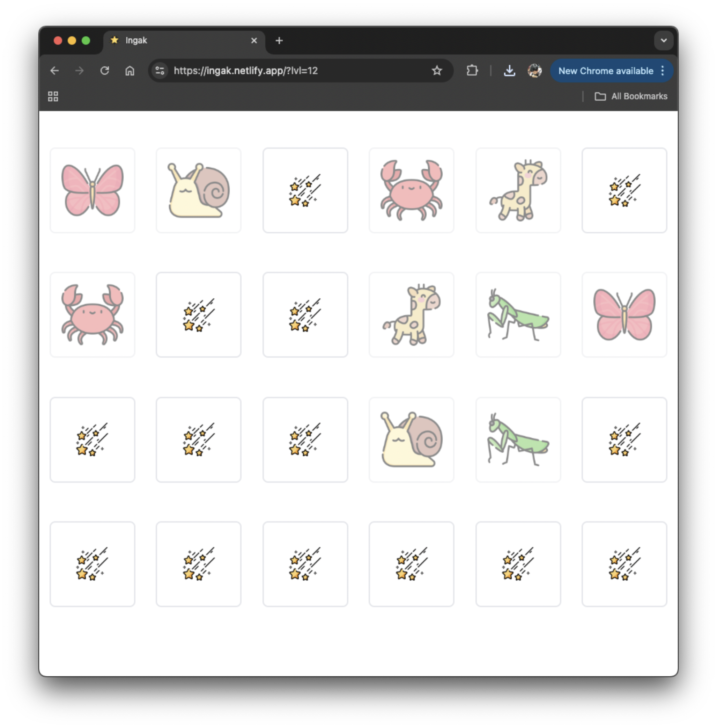Expand the tab search dropdown

[x=664, y=40]
